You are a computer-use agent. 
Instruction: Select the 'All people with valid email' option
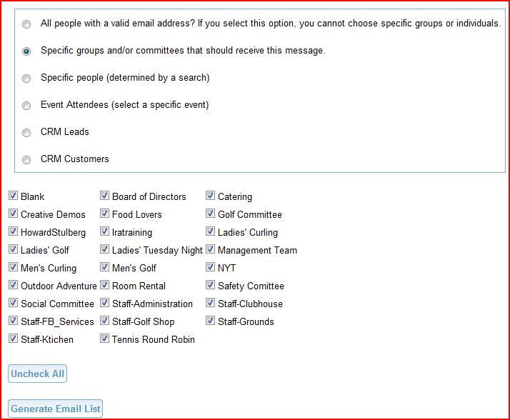26,24
